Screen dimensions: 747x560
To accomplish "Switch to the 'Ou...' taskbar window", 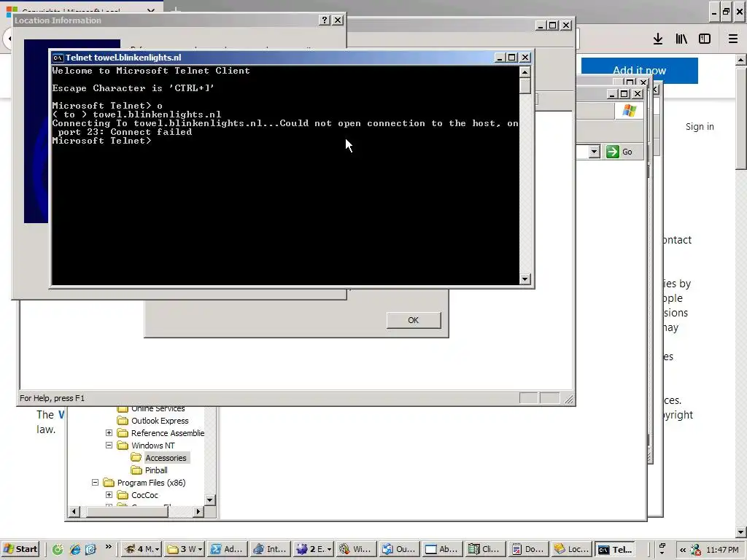I will click(x=398, y=549).
